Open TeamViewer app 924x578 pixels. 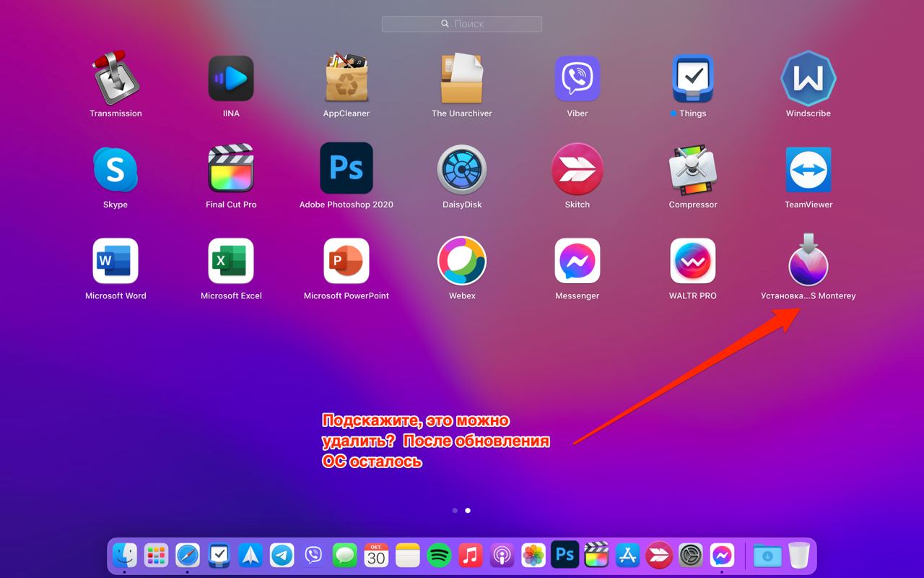click(808, 169)
